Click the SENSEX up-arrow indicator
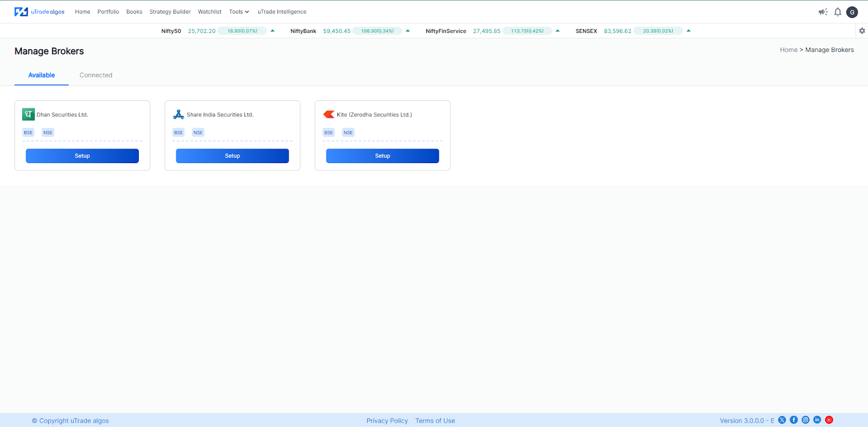The image size is (868, 427). pos(688,31)
